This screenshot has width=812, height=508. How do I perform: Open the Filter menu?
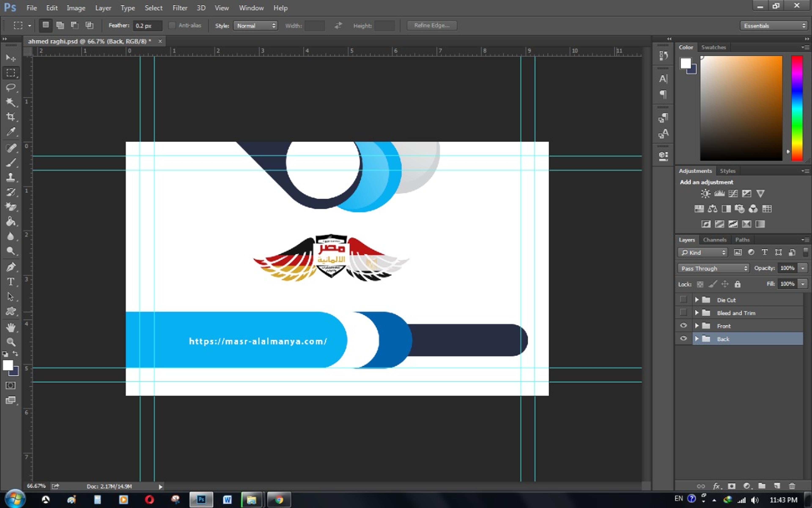pos(180,8)
